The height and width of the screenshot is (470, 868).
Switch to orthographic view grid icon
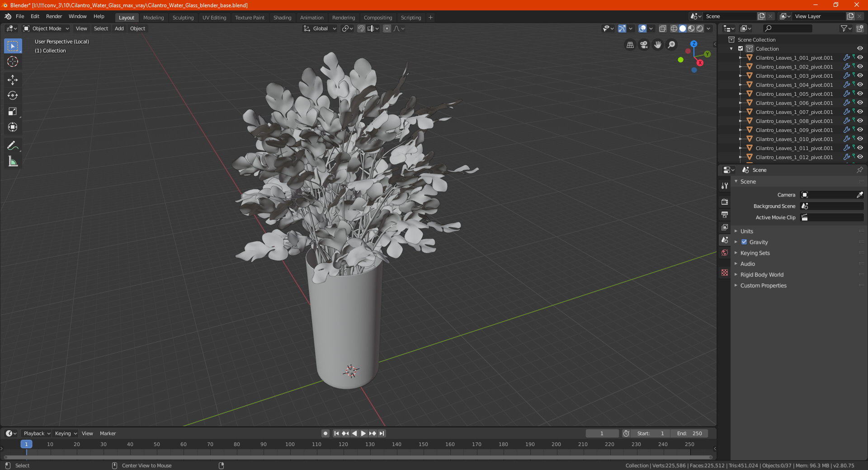[630, 45]
